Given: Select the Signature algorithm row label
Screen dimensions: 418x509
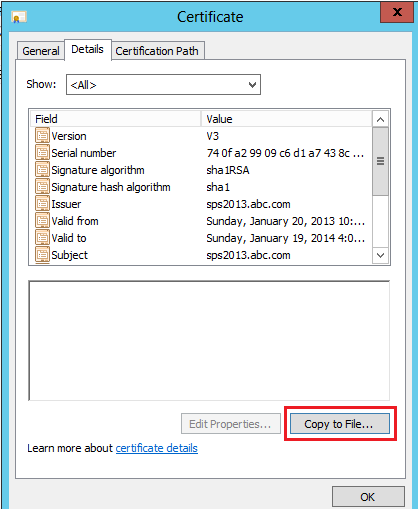Looking at the screenshot, I should pos(98,170).
